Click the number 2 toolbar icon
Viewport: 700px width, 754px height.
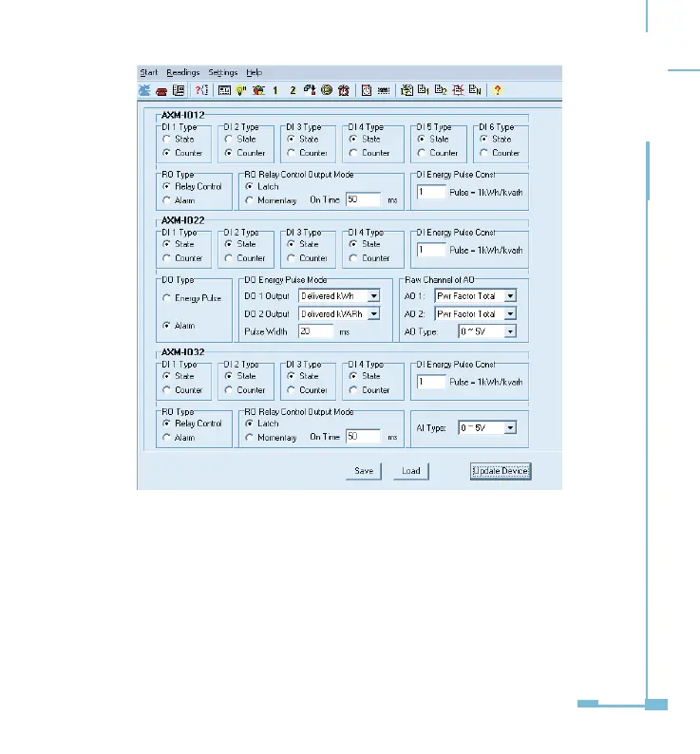point(293,90)
